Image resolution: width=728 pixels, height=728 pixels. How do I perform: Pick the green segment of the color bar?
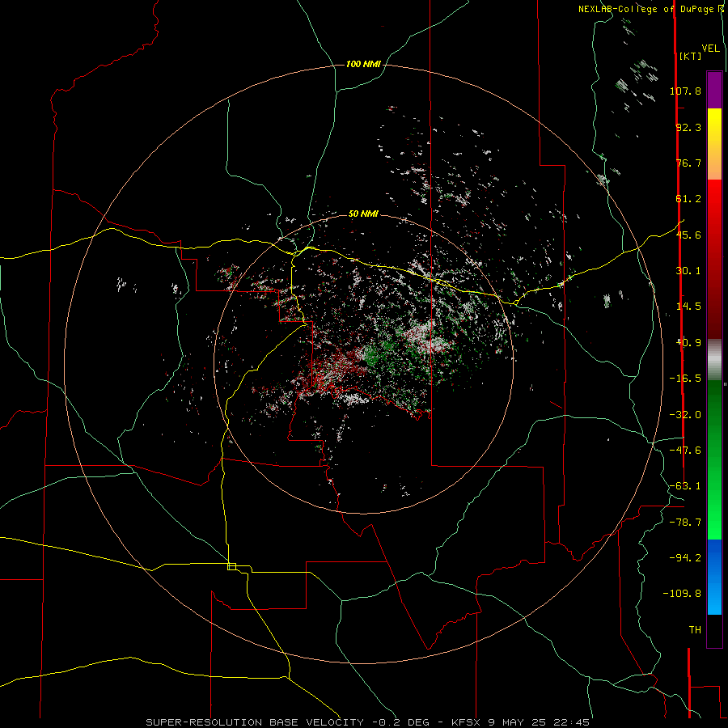pos(714,459)
